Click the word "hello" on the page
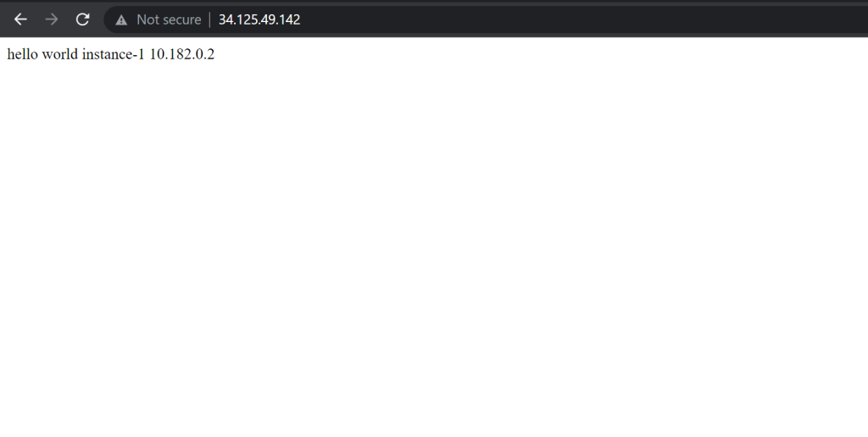Viewport: 868px width, 437px height. (23, 54)
